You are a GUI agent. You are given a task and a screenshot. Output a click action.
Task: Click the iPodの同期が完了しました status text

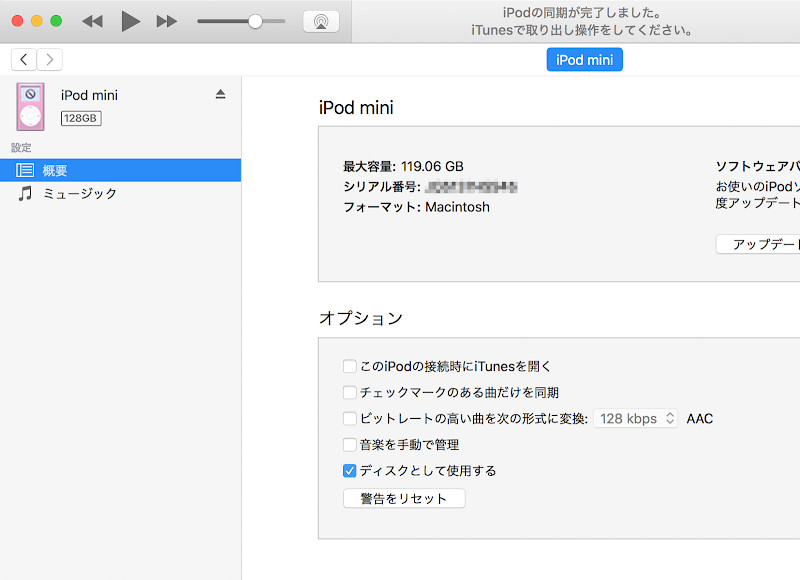[x=582, y=13]
